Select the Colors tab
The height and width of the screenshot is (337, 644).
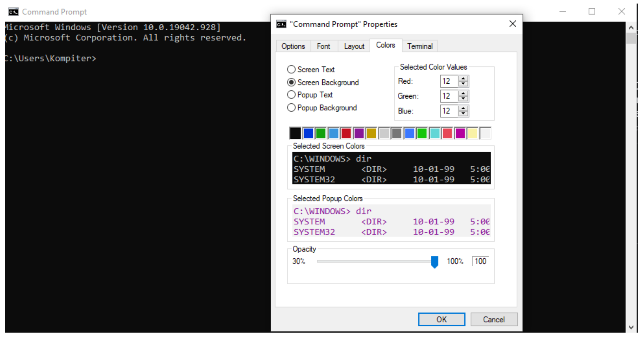pyautogui.click(x=386, y=45)
